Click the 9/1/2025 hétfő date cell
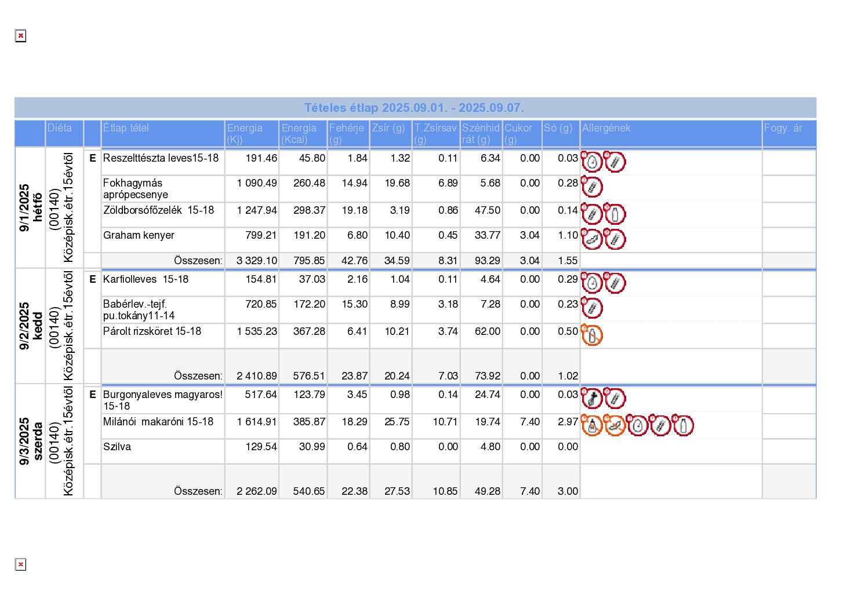 point(30,207)
